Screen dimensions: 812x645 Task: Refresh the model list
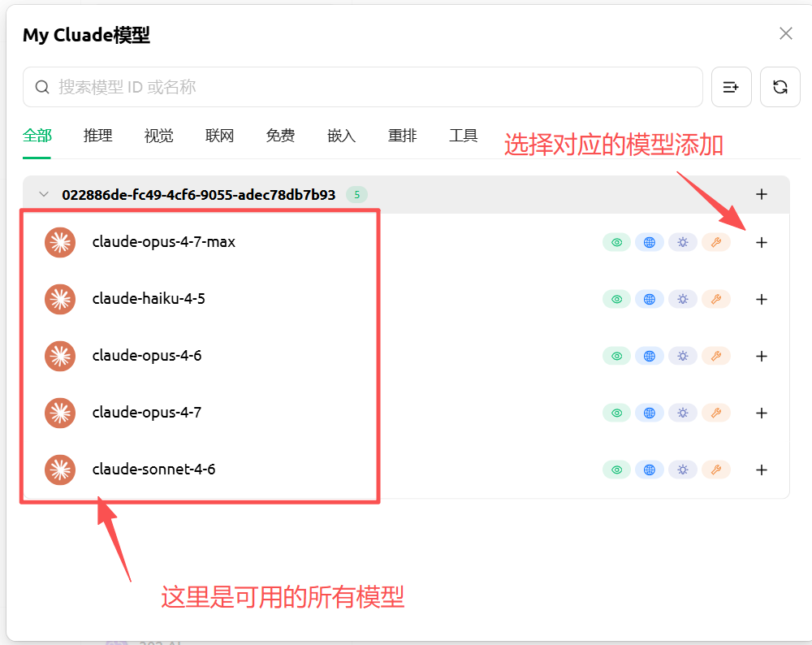point(780,87)
